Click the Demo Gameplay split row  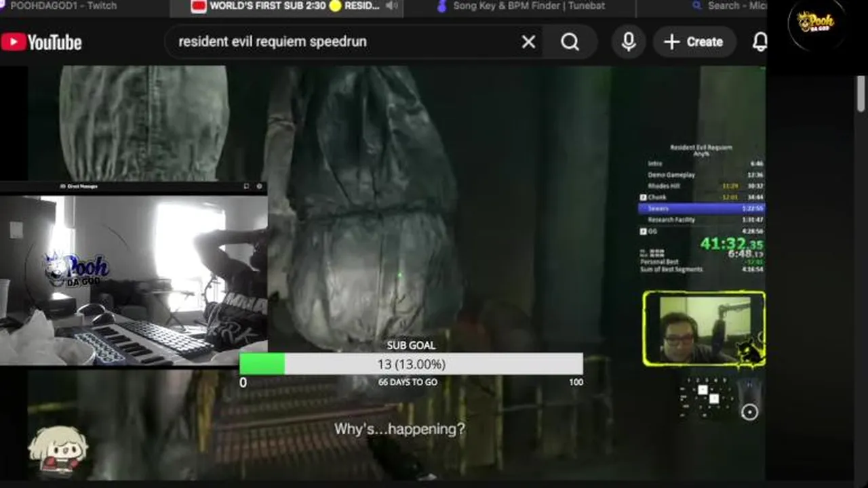[701, 175]
